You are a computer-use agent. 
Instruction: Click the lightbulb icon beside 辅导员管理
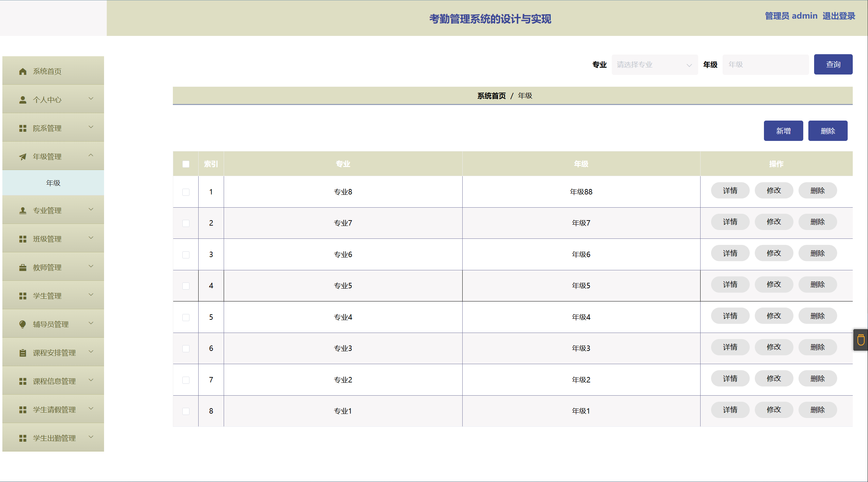click(23, 324)
